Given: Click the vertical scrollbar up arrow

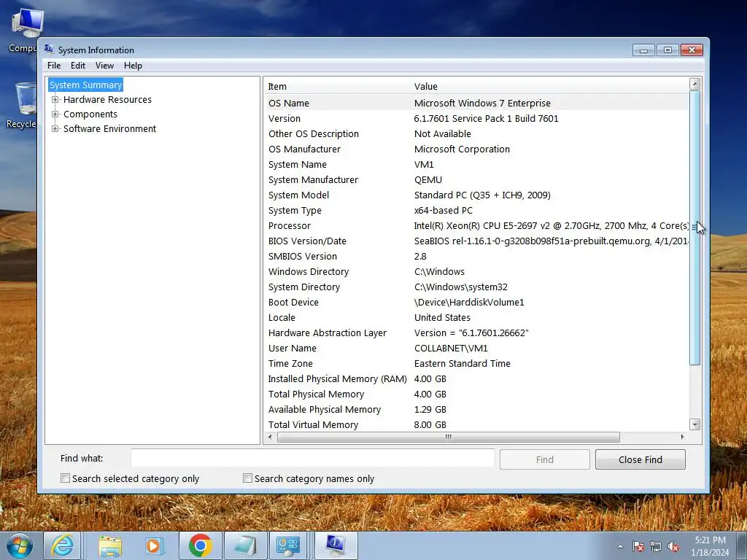Looking at the screenshot, I should point(695,85).
